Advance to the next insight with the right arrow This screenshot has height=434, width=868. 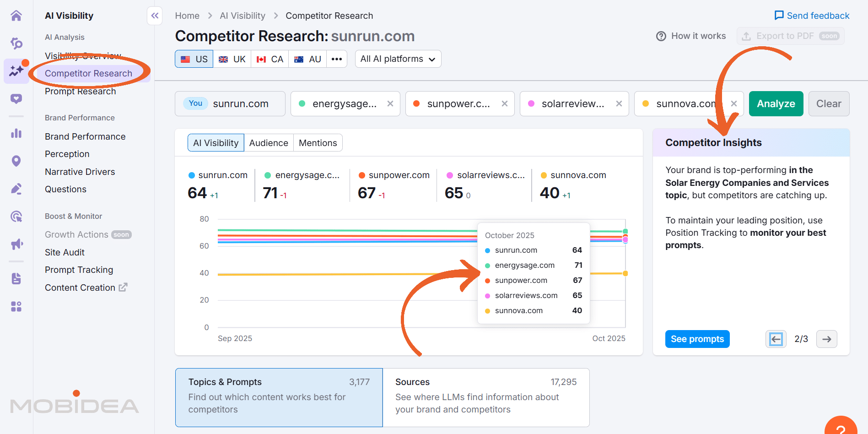pyautogui.click(x=826, y=339)
